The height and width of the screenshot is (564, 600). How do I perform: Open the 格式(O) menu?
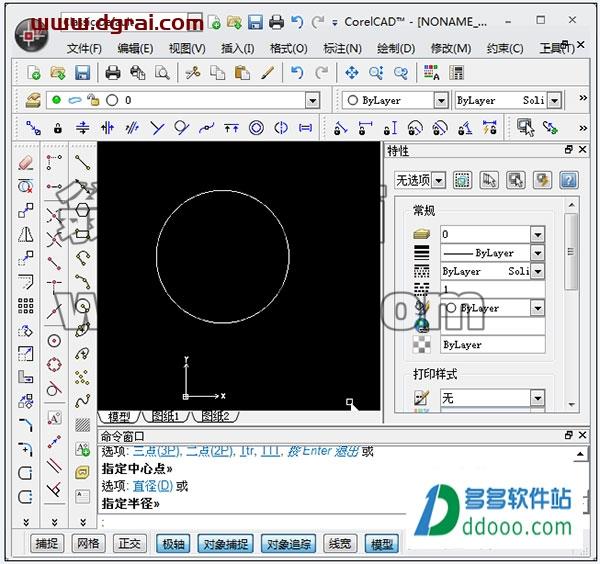(289, 49)
